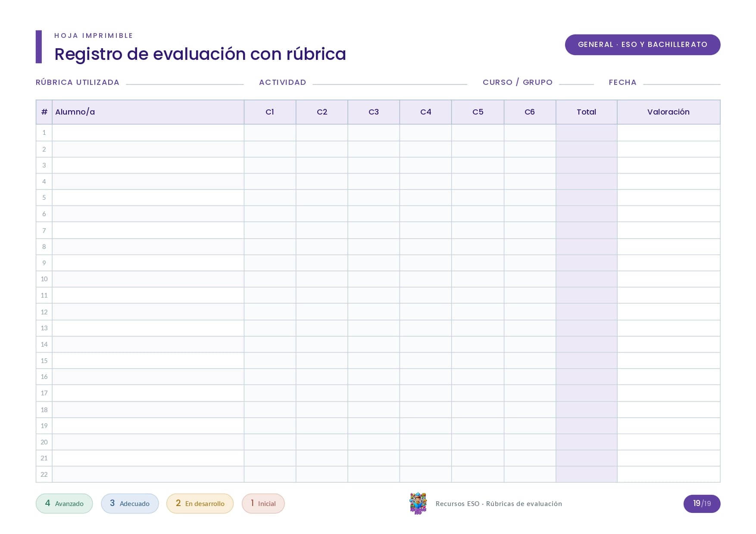
Task: Click the Recursos ESO logo icon
Action: [418, 503]
